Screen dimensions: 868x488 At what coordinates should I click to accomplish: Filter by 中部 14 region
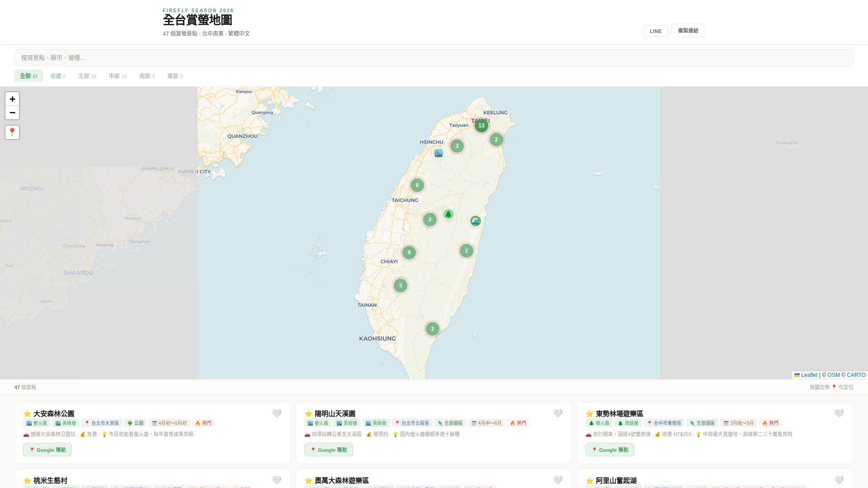pyautogui.click(x=118, y=76)
